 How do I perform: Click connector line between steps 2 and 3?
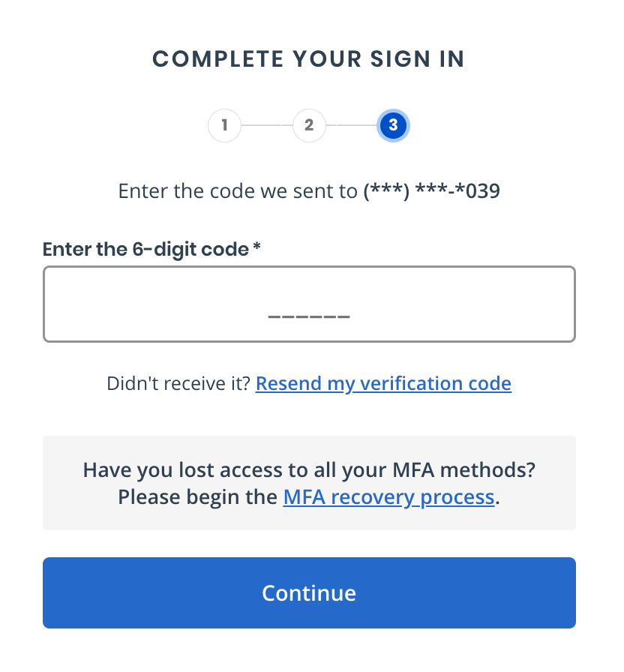(351, 126)
